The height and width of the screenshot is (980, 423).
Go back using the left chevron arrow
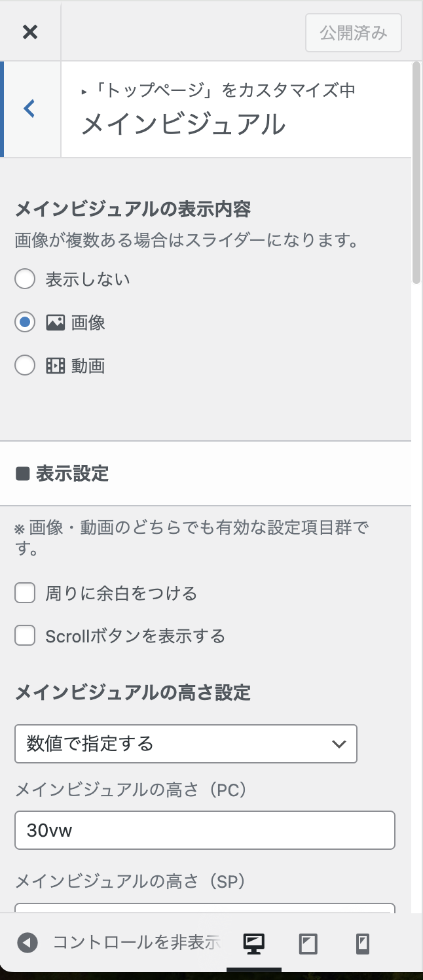tap(29, 109)
